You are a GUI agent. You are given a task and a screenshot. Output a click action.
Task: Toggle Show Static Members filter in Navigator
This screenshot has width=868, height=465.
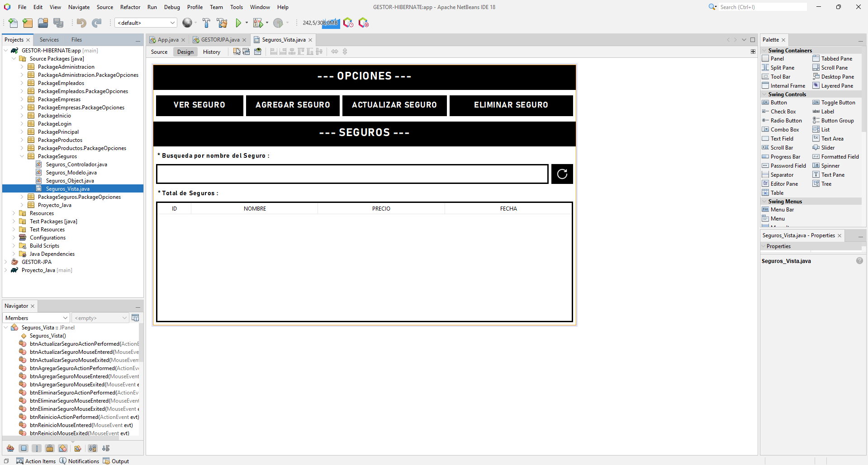click(37, 448)
